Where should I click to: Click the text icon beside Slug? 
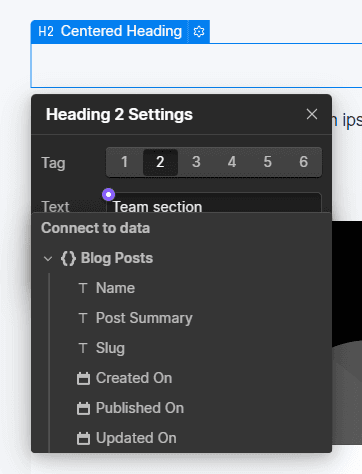tap(83, 348)
